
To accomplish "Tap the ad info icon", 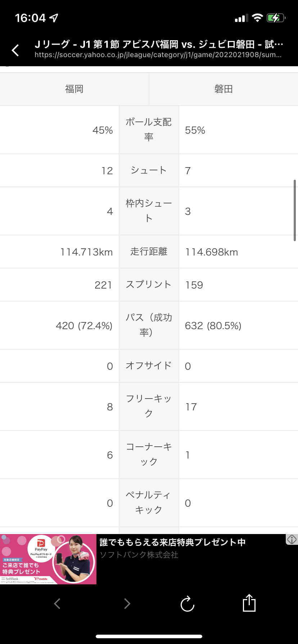I will pos(292,539).
